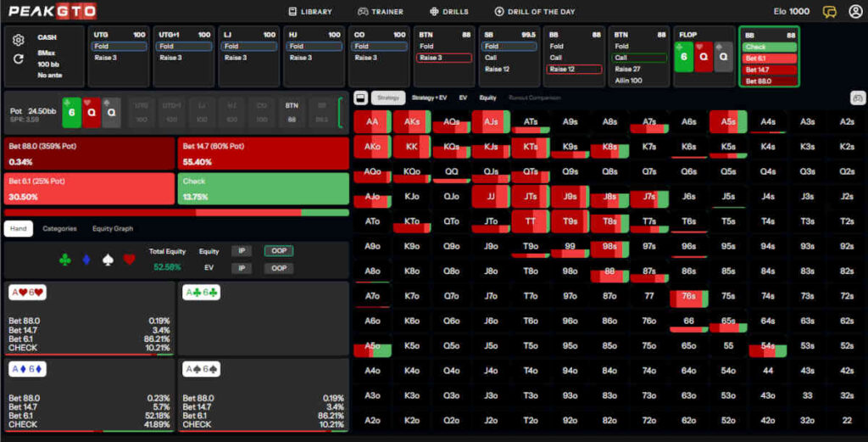868x442 pixels.
Task: Toggle Equity IP button
Action: [242, 251]
